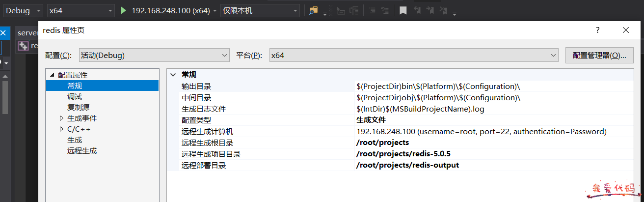This screenshot has width=644, height=202.
Task: Click the help question mark button
Action: (598, 30)
